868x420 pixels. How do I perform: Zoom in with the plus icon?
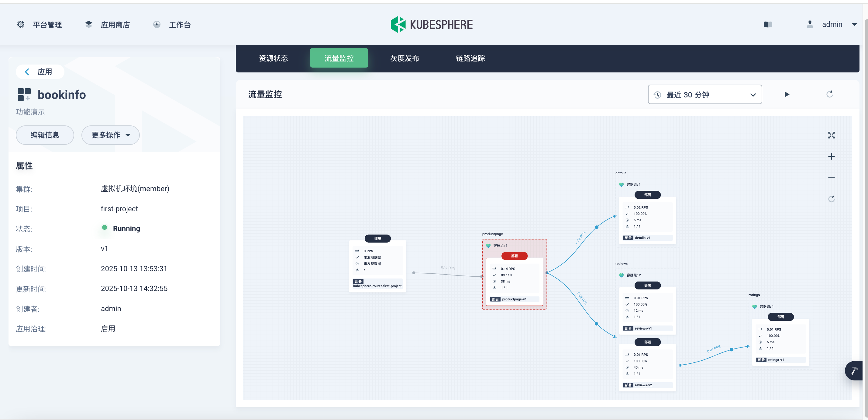pos(832,156)
